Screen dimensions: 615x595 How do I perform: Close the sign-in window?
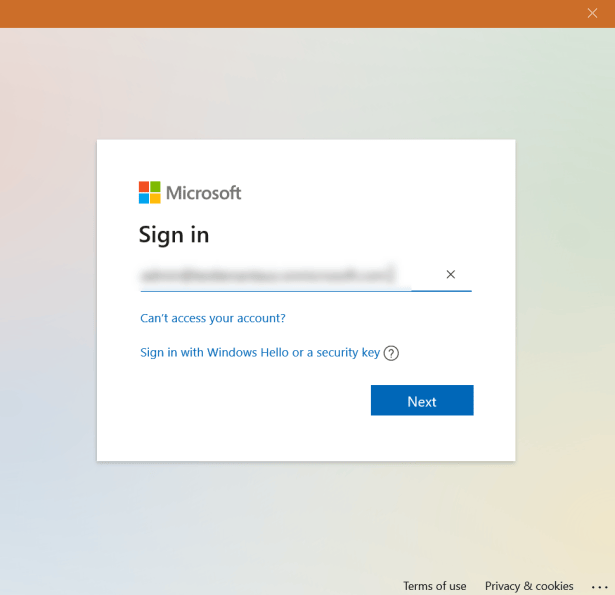(x=592, y=13)
